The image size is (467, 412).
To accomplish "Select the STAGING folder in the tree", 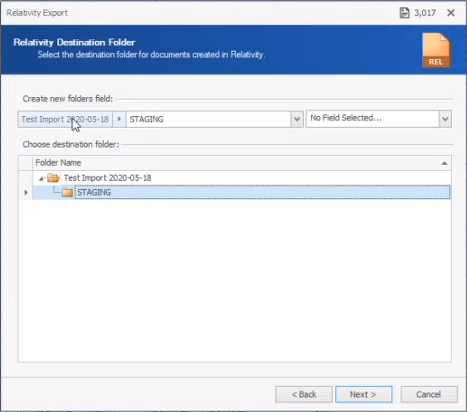I will tap(242, 192).
